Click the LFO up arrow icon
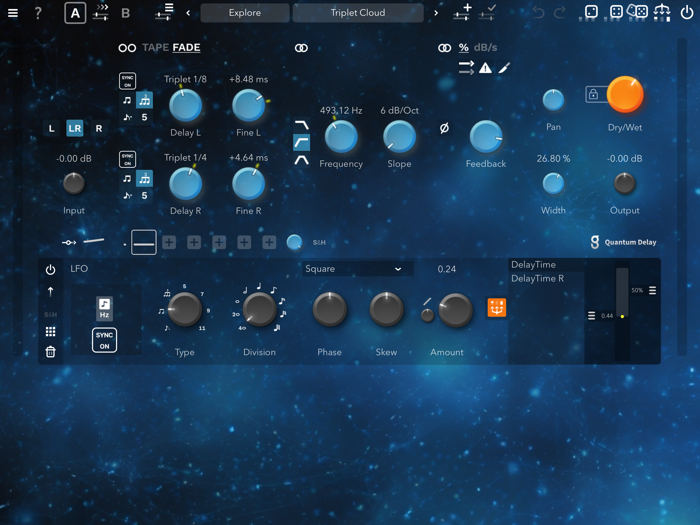 pos(50,292)
